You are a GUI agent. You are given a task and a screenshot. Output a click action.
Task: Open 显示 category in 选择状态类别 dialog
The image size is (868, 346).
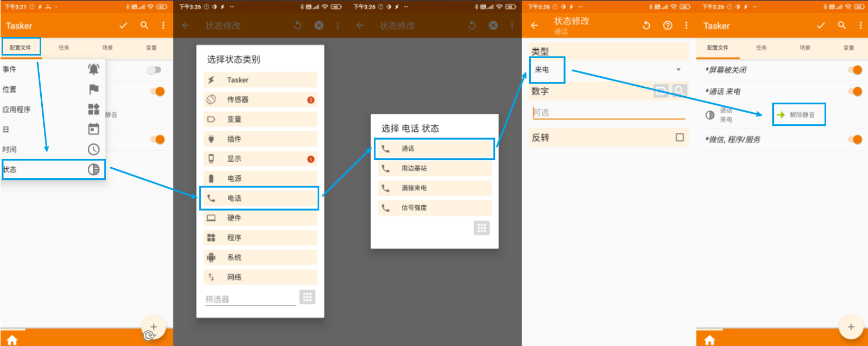260,159
